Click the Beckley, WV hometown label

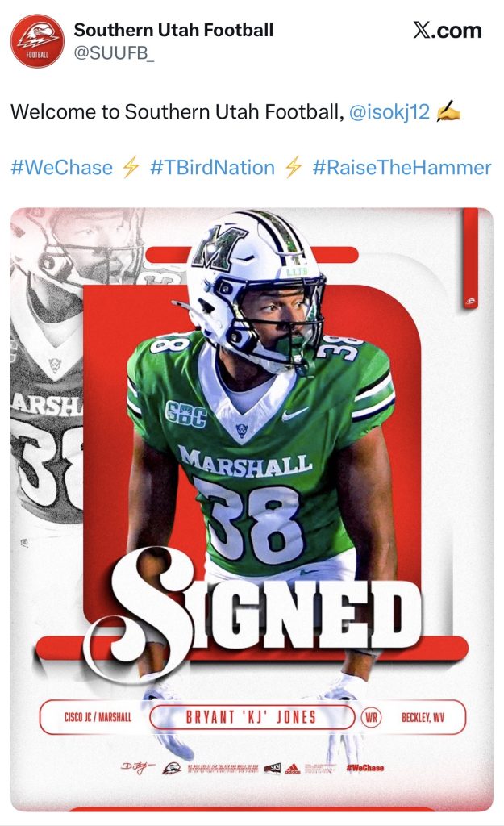coord(423,717)
